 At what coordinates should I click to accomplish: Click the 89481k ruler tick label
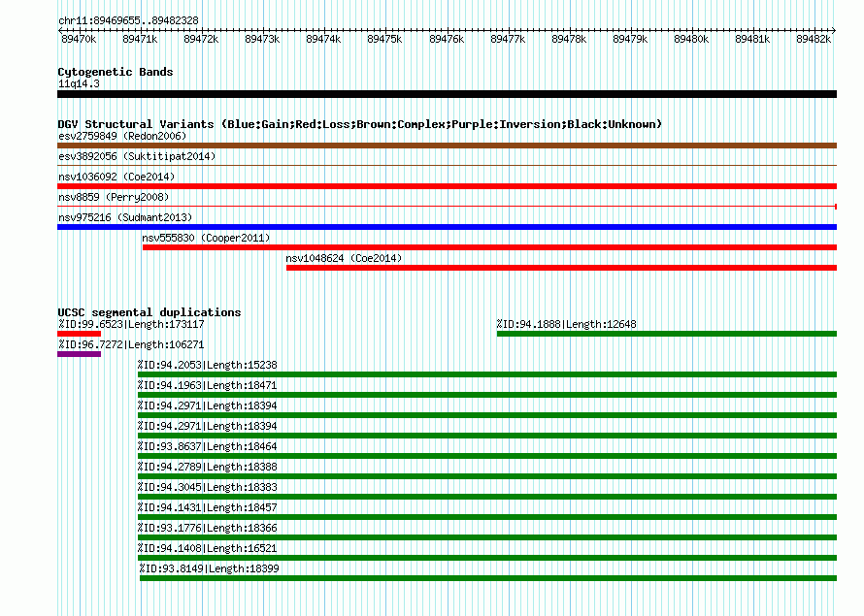coord(752,39)
